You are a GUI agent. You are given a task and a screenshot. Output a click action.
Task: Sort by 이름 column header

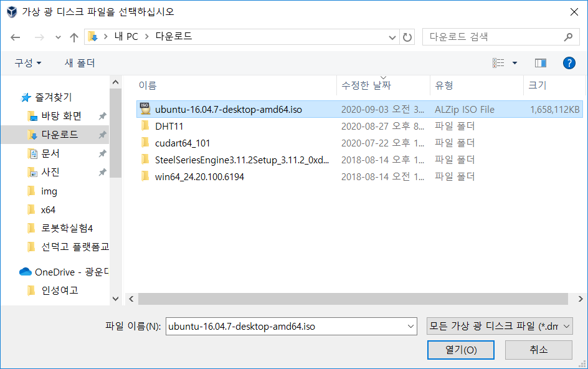148,85
